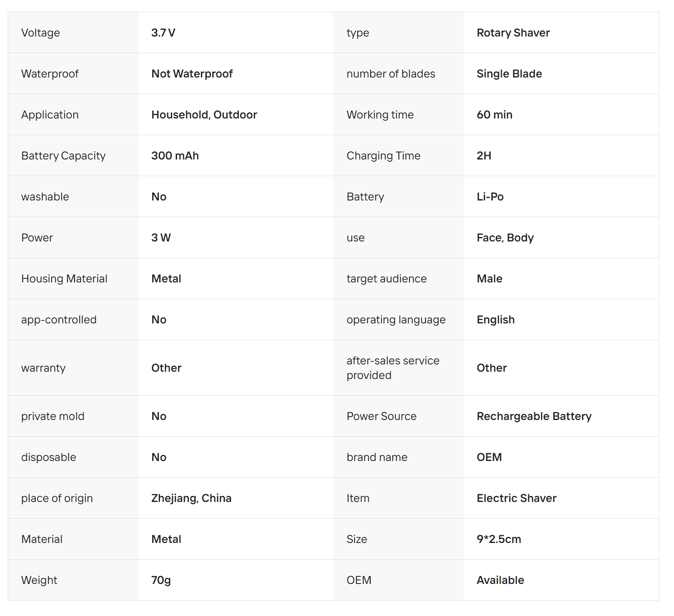This screenshot has height=616, width=674.
Task: Select the Single Blade value
Action: 509,74
